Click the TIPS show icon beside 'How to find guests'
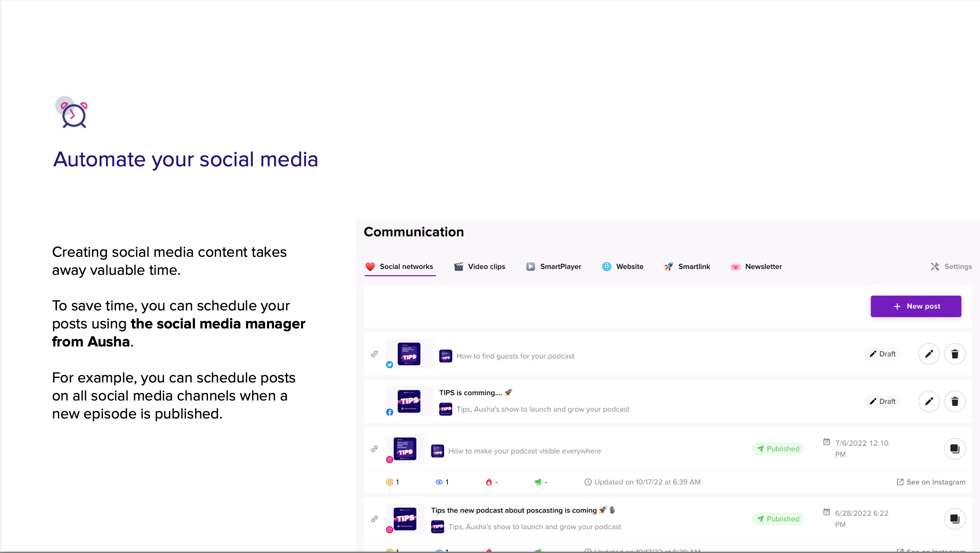Image resolution: width=980 pixels, height=553 pixels. 446,356
